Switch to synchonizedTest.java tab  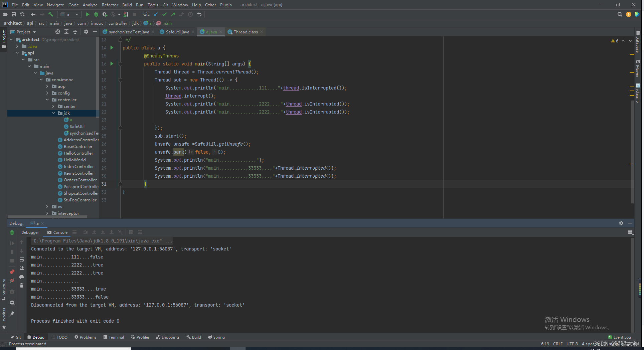pyautogui.click(x=129, y=32)
